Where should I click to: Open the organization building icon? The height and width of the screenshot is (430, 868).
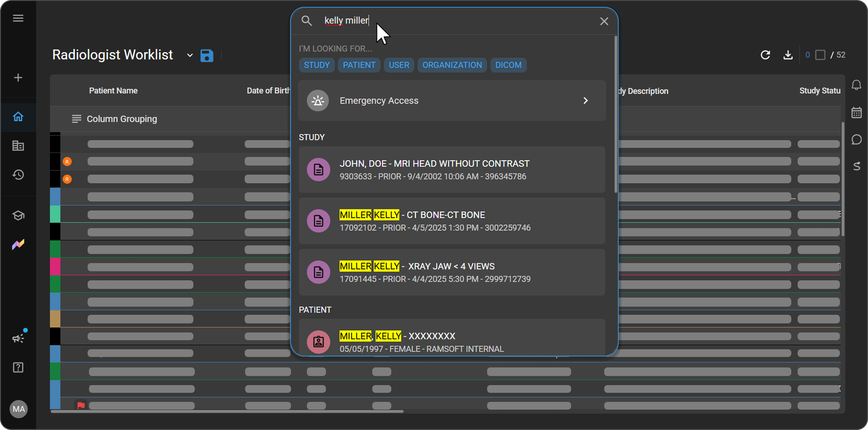(x=18, y=146)
